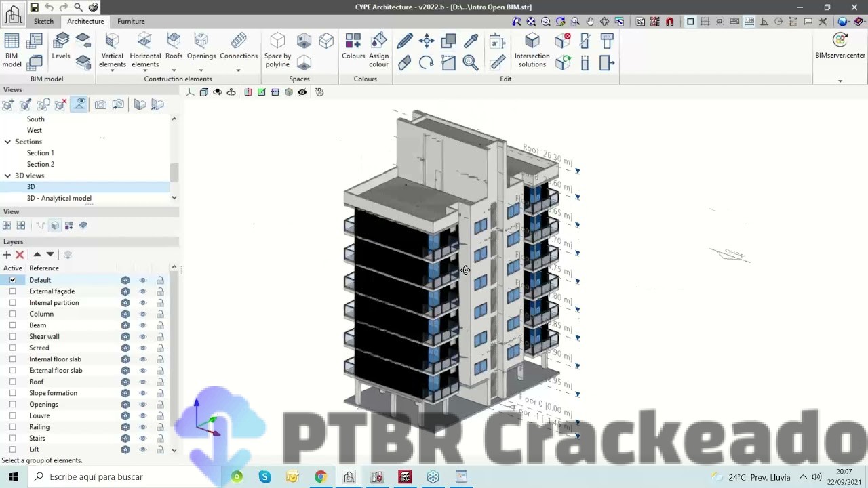
Task: Open Chrome from the taskbar
Action: click(321, 476)
